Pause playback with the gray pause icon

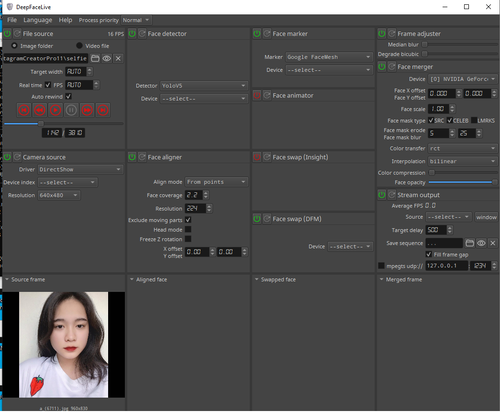(71, 110)
